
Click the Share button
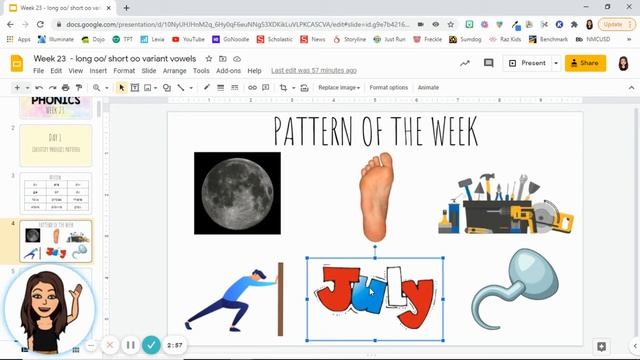[585, 63]
